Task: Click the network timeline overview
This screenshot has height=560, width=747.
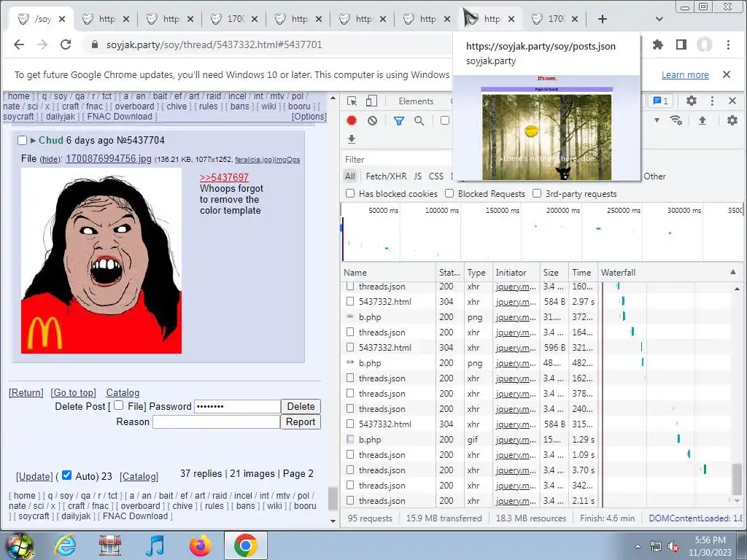Action: coord(542,231)
